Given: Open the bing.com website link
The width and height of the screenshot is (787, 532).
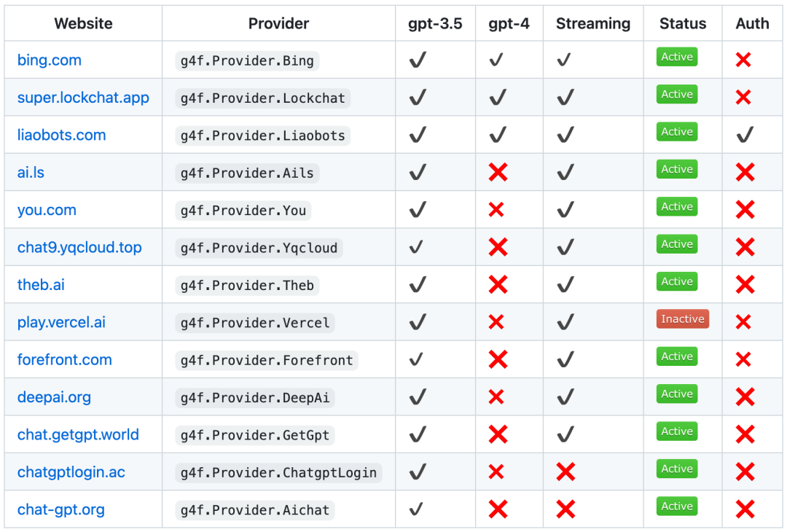Looking at the screenshot, I should tap(50, 60).
